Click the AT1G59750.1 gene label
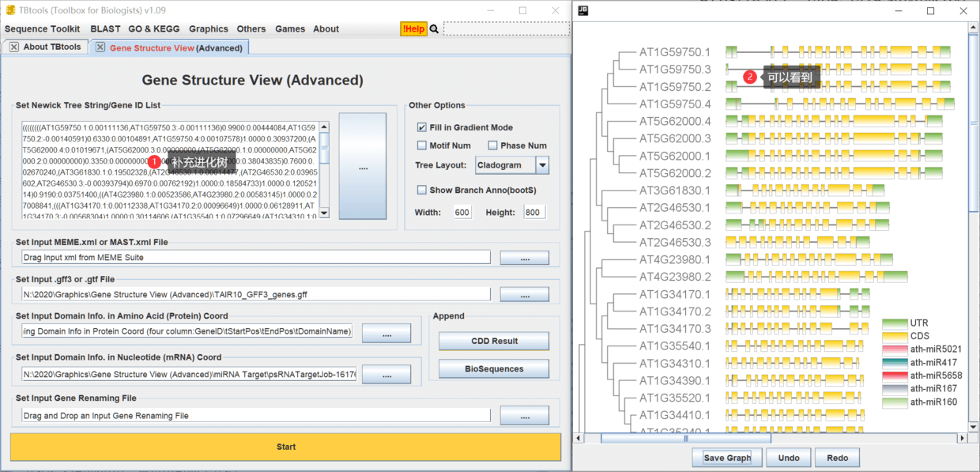Screen dimensions: 980x472 pos(675,52)
